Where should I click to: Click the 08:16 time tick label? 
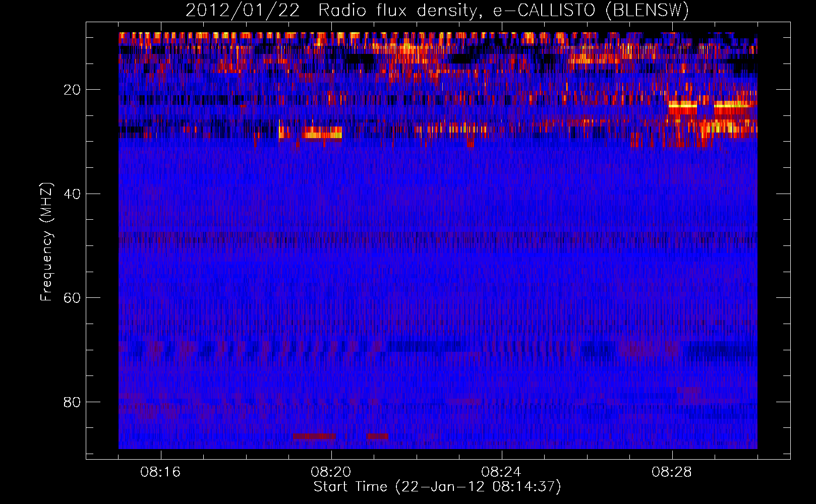click(x=160, y=472)
